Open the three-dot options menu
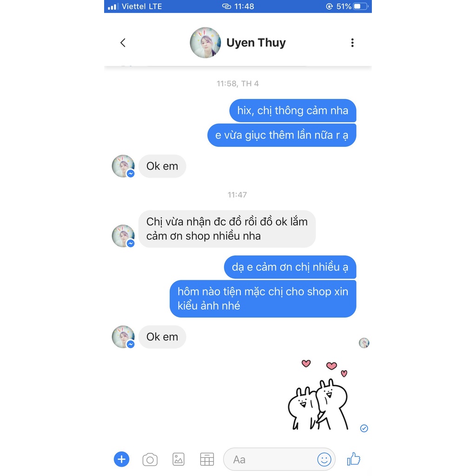This screenshot has height=476, width=476. (x=352, y=43)
